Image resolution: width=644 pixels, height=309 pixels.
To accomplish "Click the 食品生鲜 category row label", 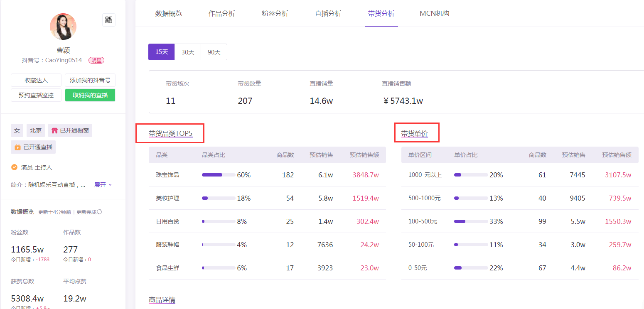I will (167, 268).
